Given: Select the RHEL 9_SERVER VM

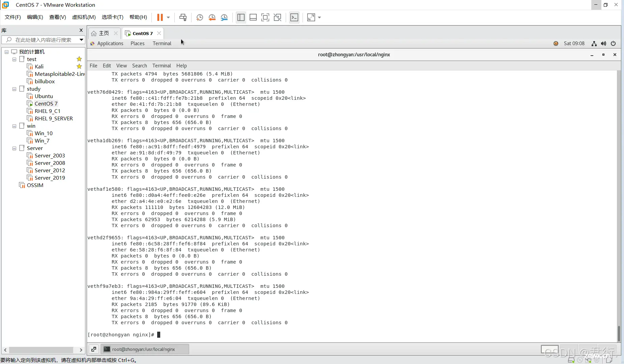Looking at the screenshot, I should 54,118.
